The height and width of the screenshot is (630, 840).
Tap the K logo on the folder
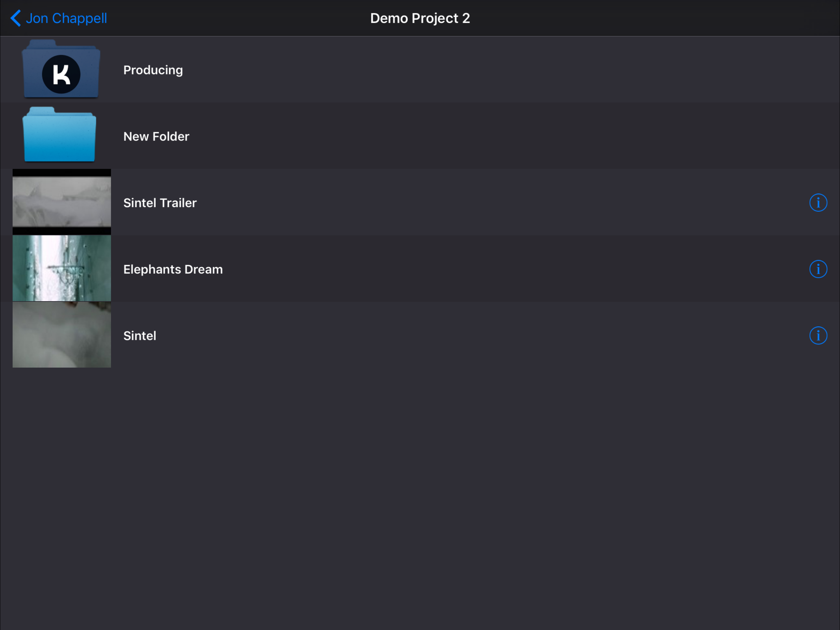61,74
